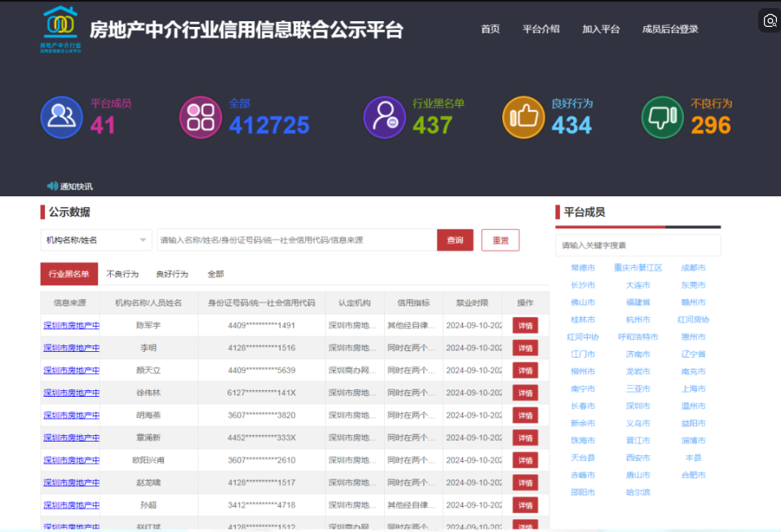This screenshot has width=781, height=532.
Task: Open 平台介绍 in the top navigation
Action: pos(541,29)
